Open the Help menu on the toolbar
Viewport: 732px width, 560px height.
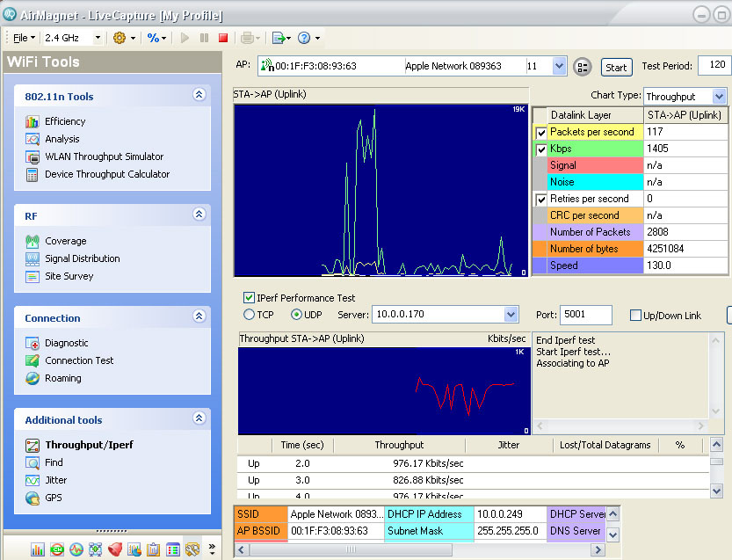(x=304, y=37)
